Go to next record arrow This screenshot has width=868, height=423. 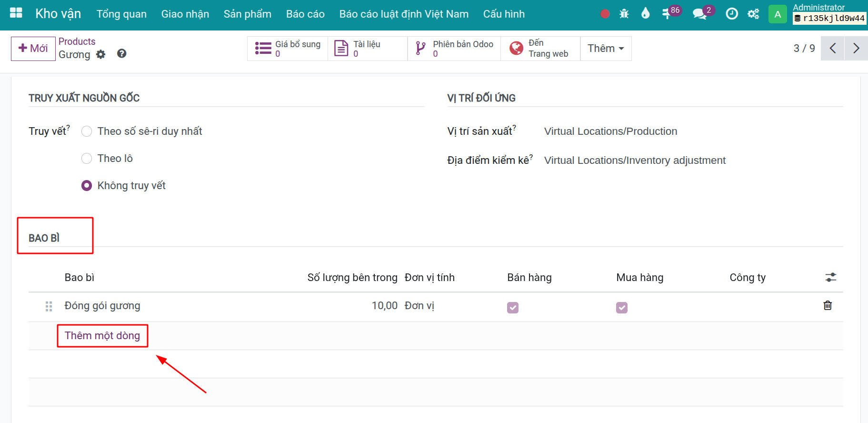pos(856,48)
